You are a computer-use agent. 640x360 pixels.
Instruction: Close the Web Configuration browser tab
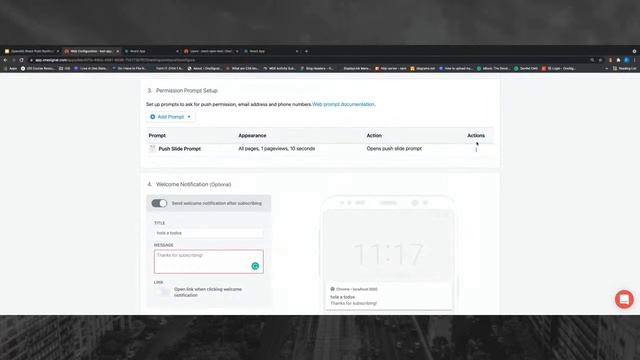118,51
